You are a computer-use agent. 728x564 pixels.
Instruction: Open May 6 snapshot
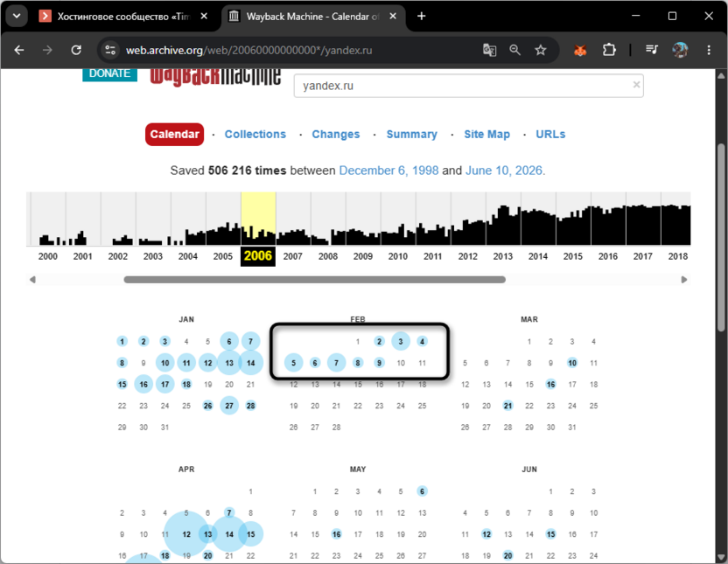[x=422, y=491]
